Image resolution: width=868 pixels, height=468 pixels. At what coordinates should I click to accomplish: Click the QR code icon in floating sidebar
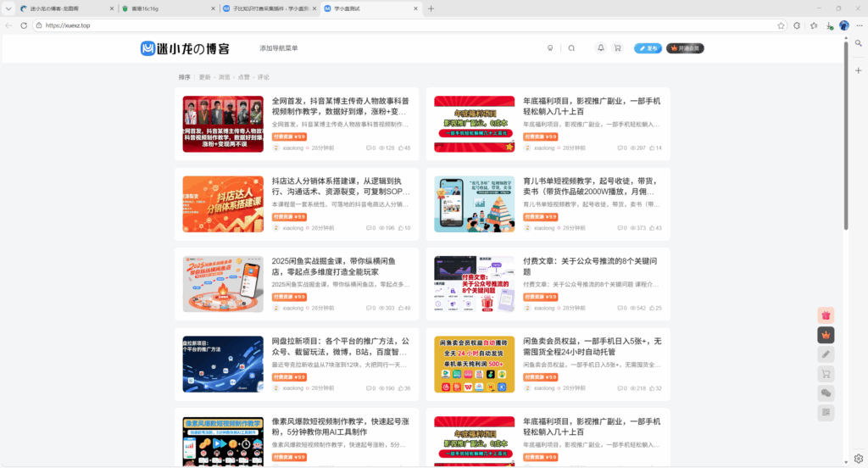coord(826,413)
